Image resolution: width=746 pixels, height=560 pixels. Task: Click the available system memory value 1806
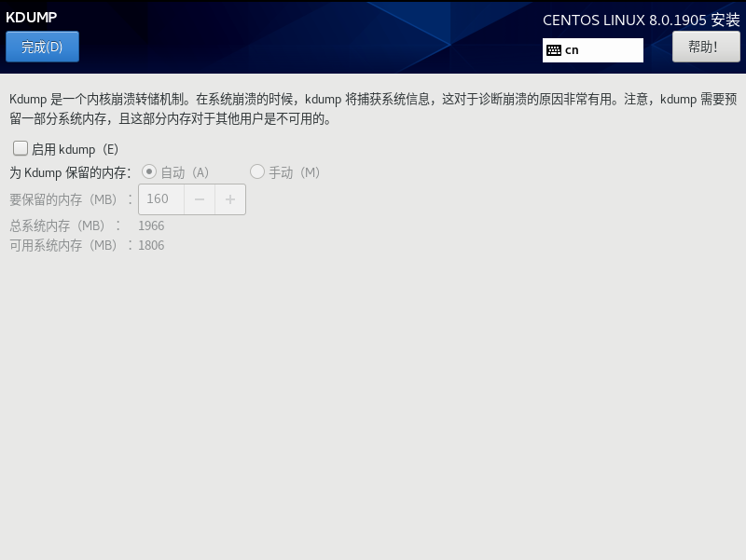pos(151,245)
